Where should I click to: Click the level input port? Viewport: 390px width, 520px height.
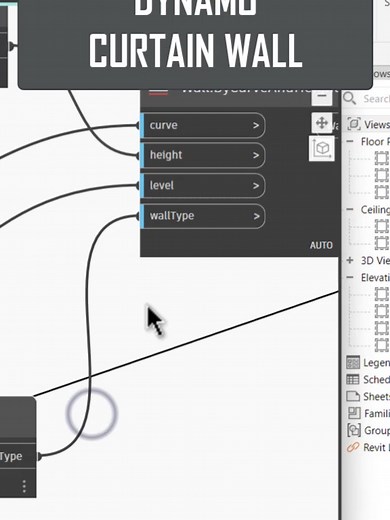click(x=203, y=185)
